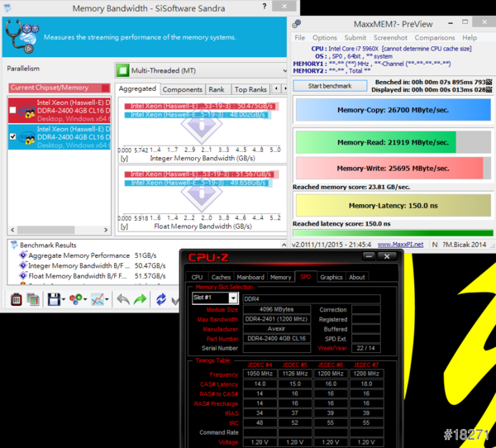Click the green forward arrow icon
This screenshot has width=496, height=448.
click(x=140, y=299)
